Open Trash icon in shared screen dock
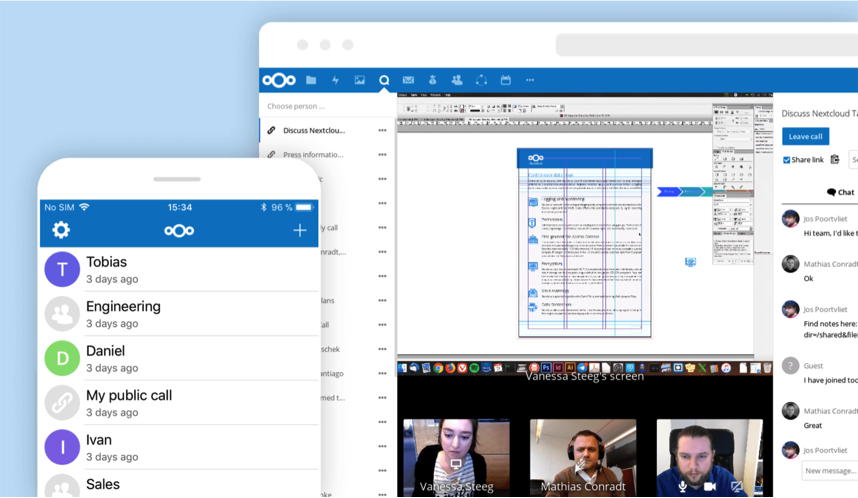 [767, 368]
